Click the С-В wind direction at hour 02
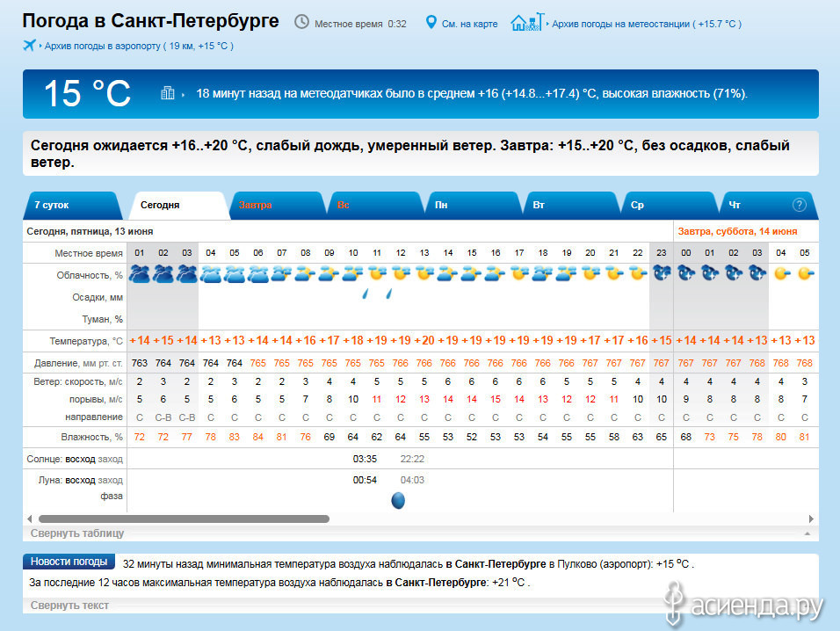The width and height of the screenshot is (840, 631). point(163,417)
